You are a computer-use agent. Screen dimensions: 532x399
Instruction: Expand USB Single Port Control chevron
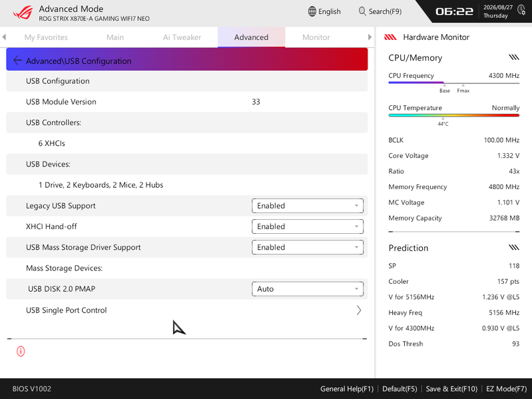[x=359, y=310]
